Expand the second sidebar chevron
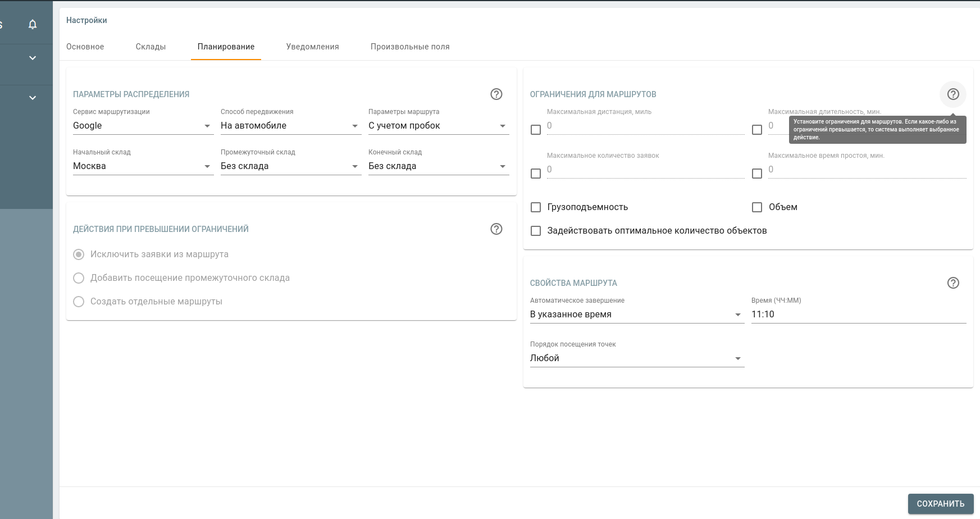This screenshot has height=519, width=980. point(33,98)
